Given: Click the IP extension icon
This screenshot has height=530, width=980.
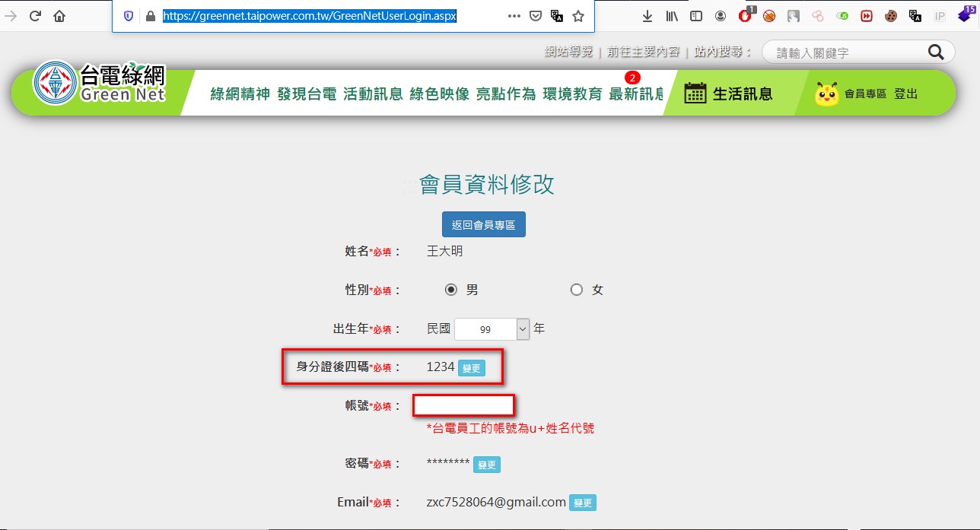Looking at the screenshot, I should tap(940, 16).
